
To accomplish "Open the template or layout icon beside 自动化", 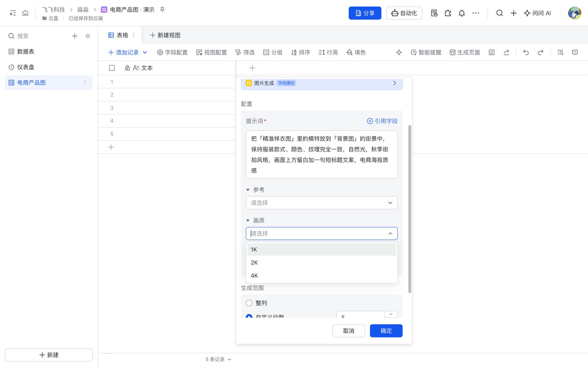I will tap(434, 13).
